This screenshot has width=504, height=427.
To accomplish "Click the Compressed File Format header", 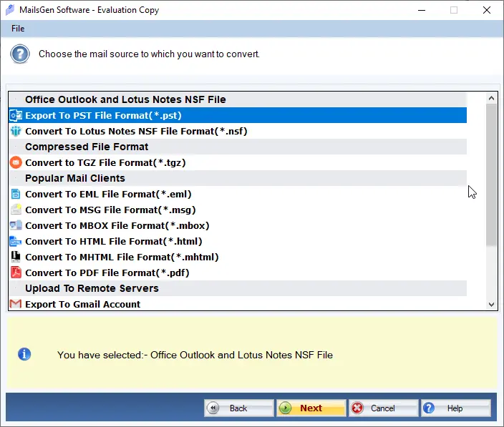I will click(238, 147).
